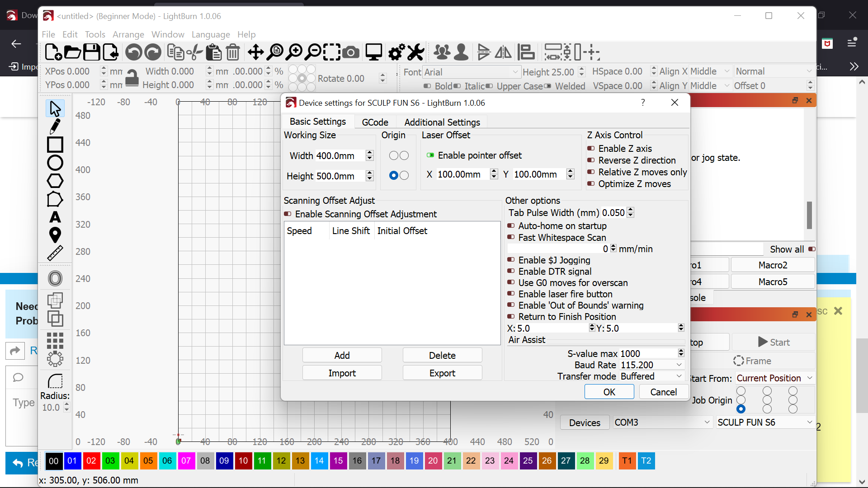Screen dimensions: 868x488
Task: Toggle Reverse Z direction switch
Action: [591, 160]
